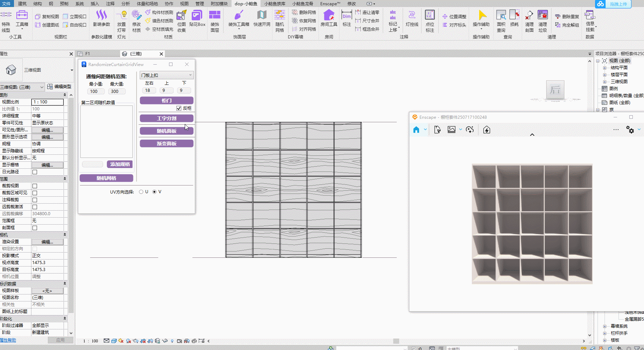This screenshot has height=350, width=644.
Task: Enable the 裁剪视图 checkbox
Action: [35, 186]
